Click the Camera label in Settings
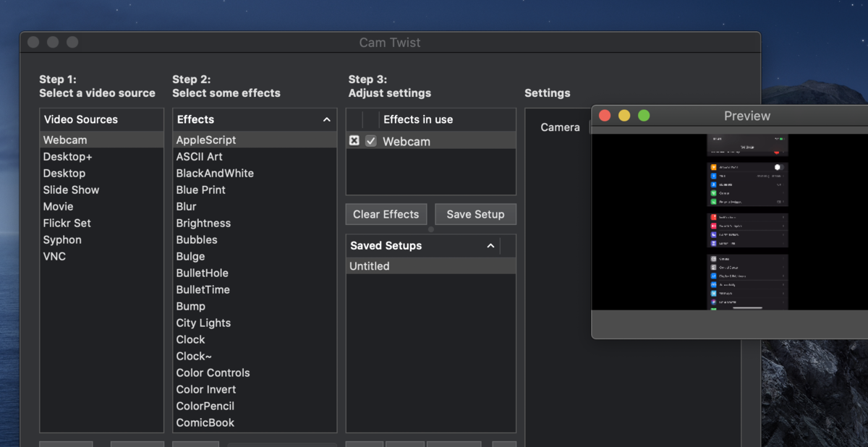This screenshot has width=868, height=447. pyautogui.click(x=560, y=127)
